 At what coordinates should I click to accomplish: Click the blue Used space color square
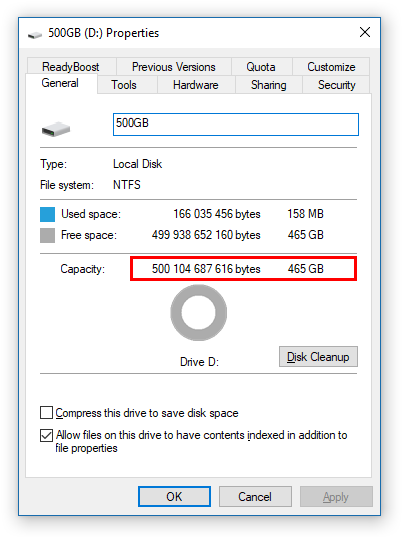point(47,214)
